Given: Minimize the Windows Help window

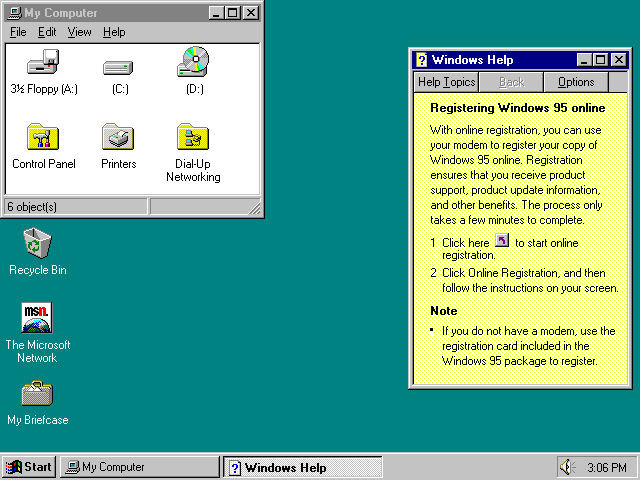Looking at the screenshot, I should point(584,60).
